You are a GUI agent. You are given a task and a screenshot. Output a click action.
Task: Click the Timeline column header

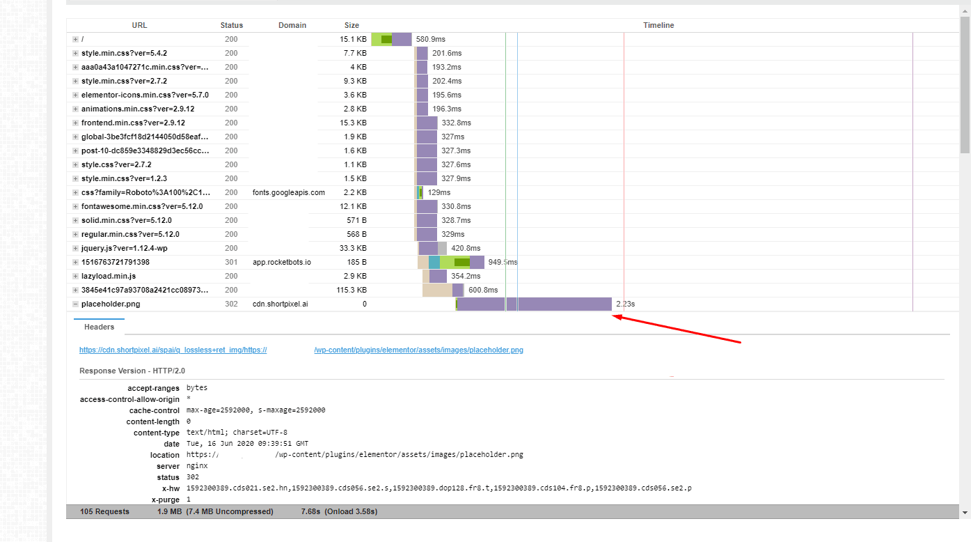pos(658,26)
